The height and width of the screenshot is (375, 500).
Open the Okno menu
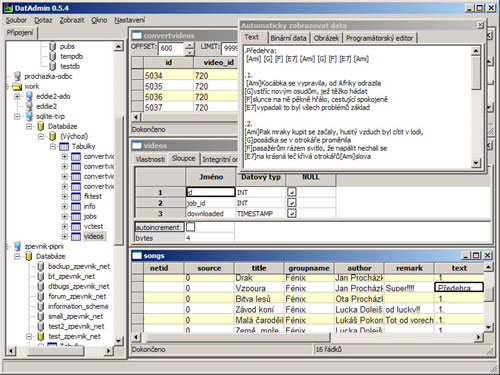tap(99, 20)
